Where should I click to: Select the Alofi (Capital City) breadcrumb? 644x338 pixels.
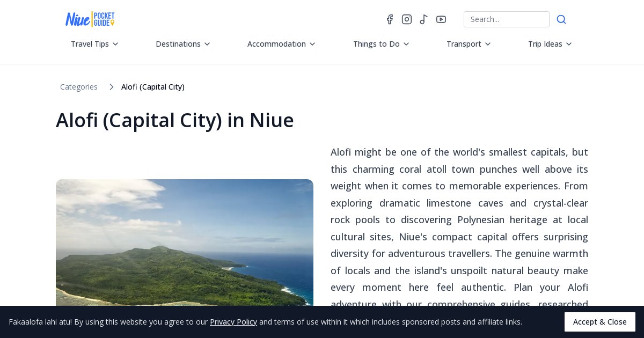[153, 87]
